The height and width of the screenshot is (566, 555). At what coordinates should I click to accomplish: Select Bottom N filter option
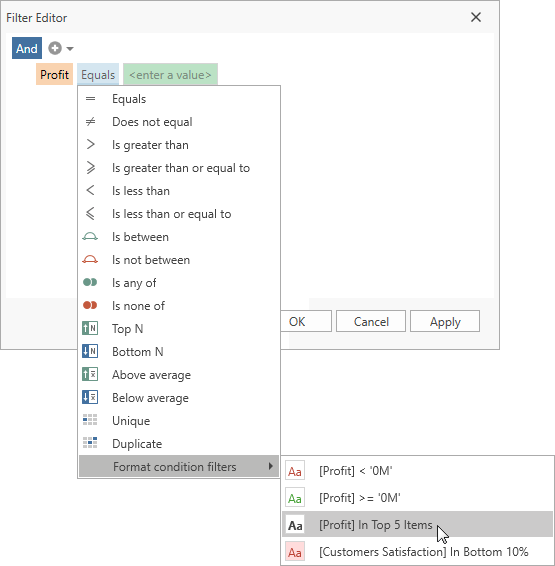pos(179,352)
